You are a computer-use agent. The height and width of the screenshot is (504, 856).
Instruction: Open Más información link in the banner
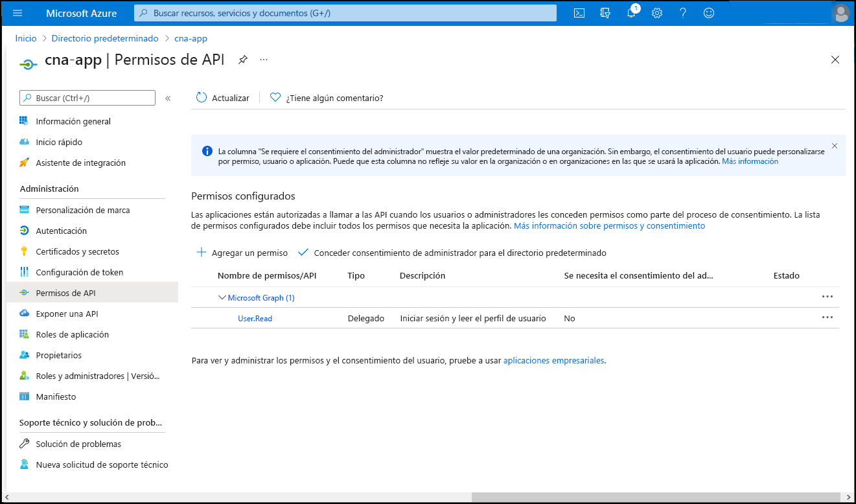[x=750, y=161]
